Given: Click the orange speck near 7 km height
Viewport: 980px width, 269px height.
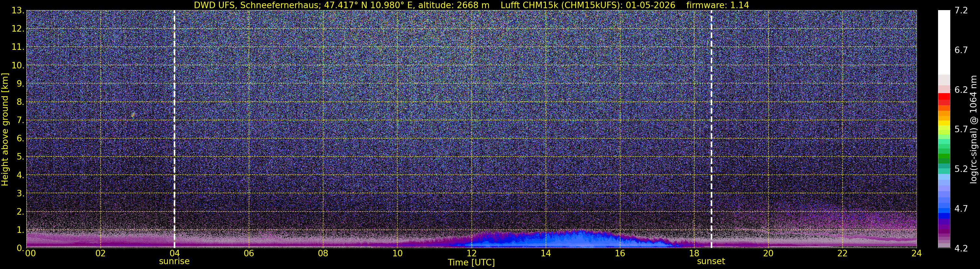Looking at the screenshot, I should 133,115.
